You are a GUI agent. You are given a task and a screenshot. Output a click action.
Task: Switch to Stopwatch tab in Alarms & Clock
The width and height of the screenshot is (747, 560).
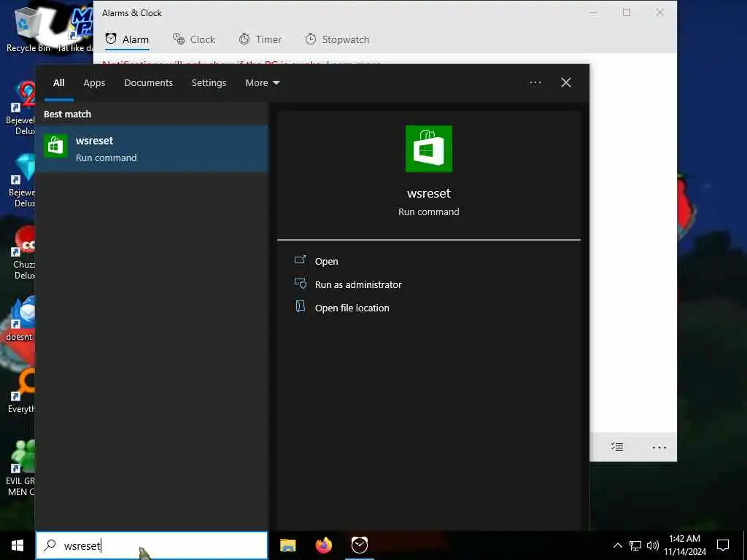pyautogui.click(x=337, y=39)
